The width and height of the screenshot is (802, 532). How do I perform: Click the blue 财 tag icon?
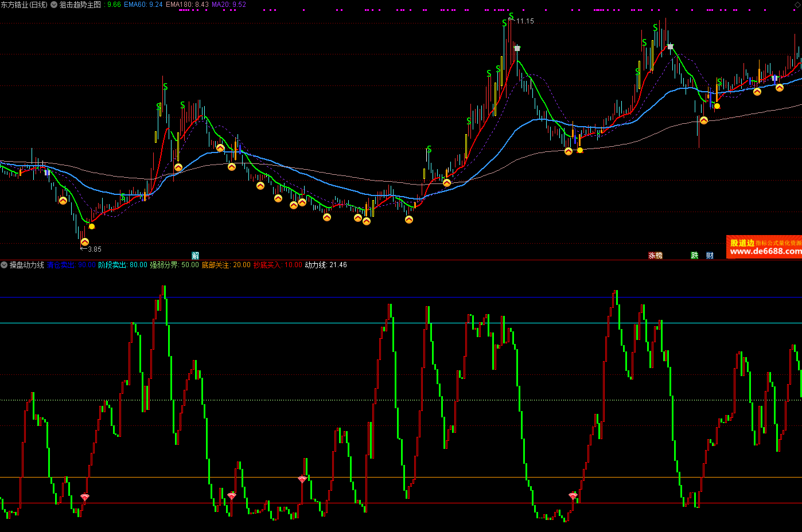tap(710, 256)
